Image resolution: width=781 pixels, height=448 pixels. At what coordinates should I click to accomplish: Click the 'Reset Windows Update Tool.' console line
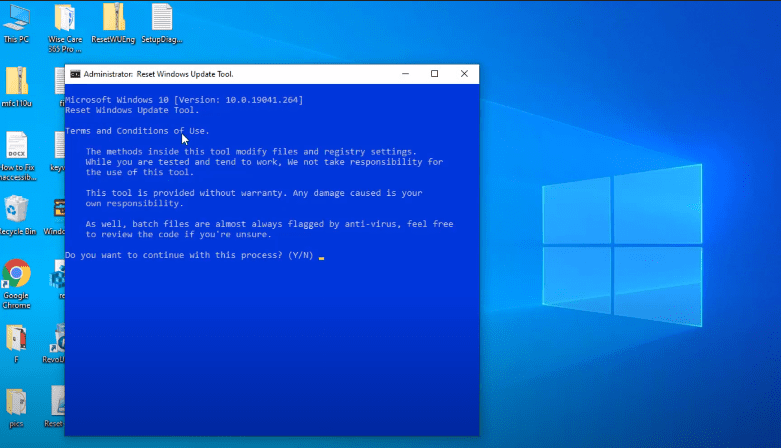coord(132,111)
